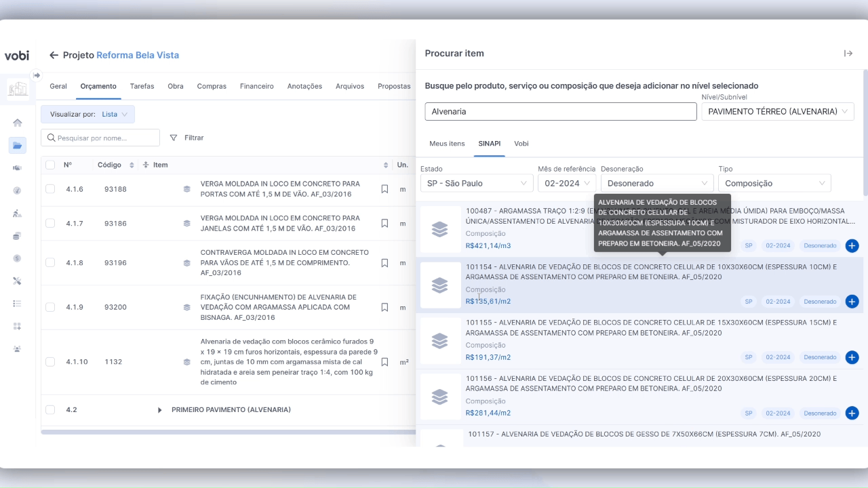The height and width of the screenshot is (488, 868).
Task: Sort by the Item column sort arrows
Action: pyautogui.click(x=386, y=165)
